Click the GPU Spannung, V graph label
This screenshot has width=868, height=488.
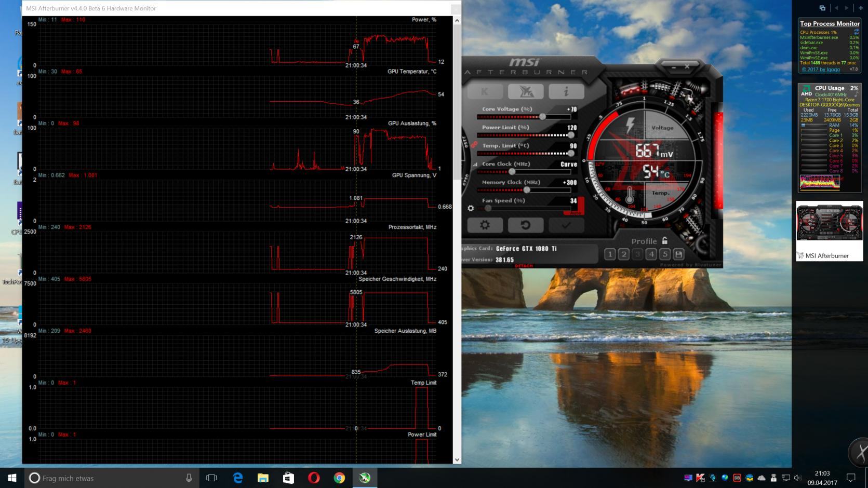414,175
